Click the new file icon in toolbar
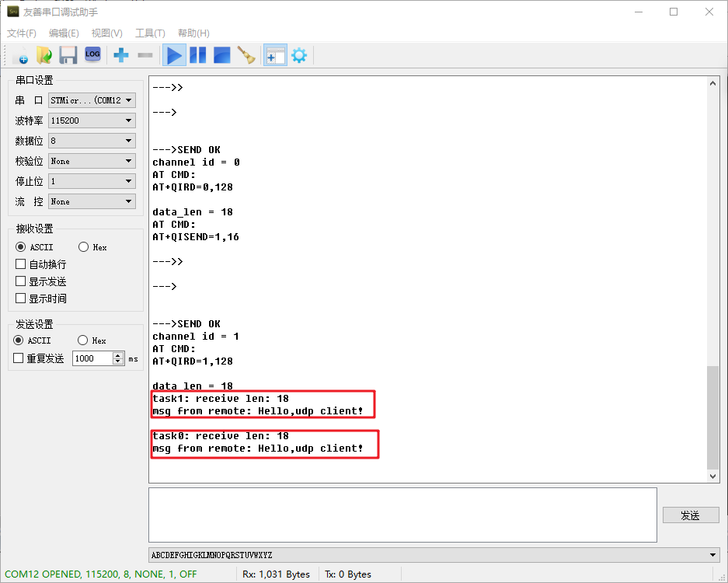The width and height of the screenshot is (728, 583). 20,55
